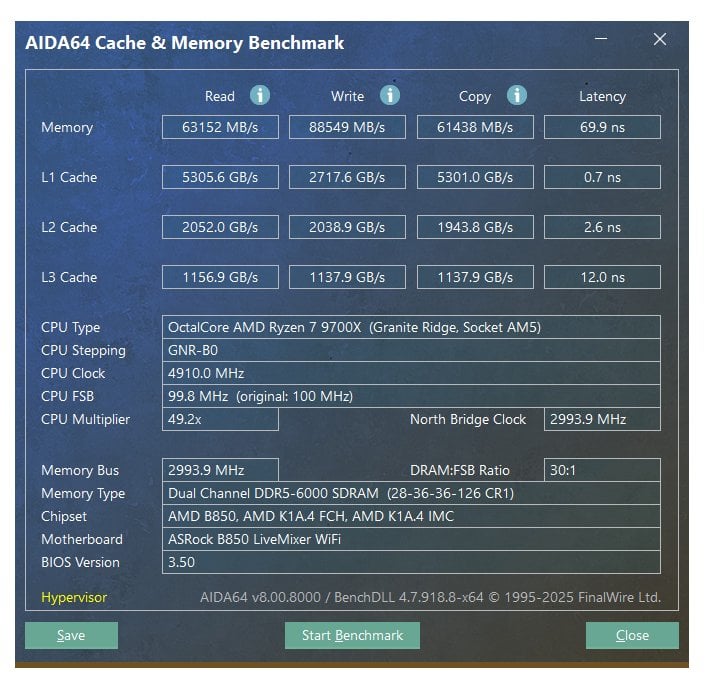The image size is (706, 687).
Task: Click the window title AIDA64 Cache & Memory Benchmark
Action: point(185,43)
